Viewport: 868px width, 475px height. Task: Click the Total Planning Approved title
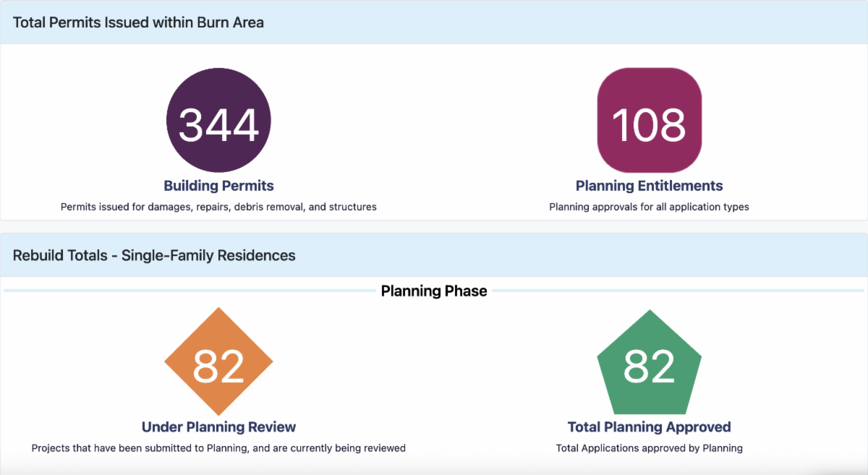coord(649,427)
